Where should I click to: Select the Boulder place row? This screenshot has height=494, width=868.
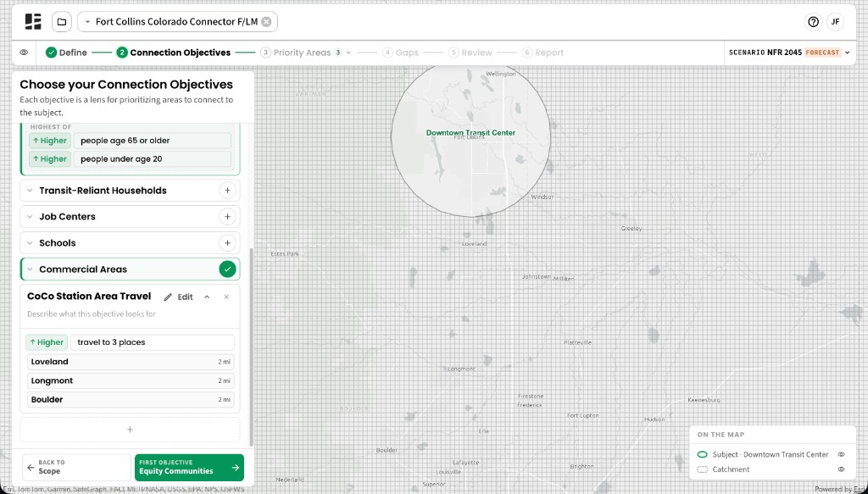131,399
